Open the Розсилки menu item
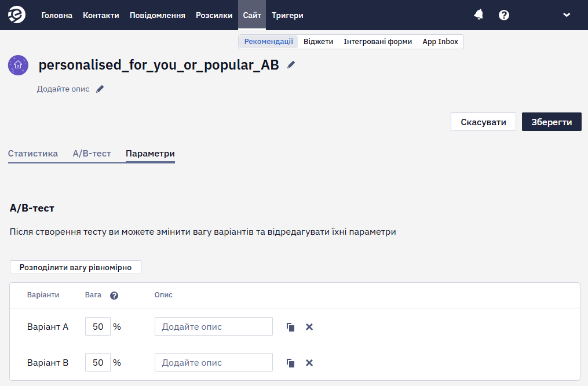Screen dimensions: 588x386 pyautogui.click(x=214, y=16)
